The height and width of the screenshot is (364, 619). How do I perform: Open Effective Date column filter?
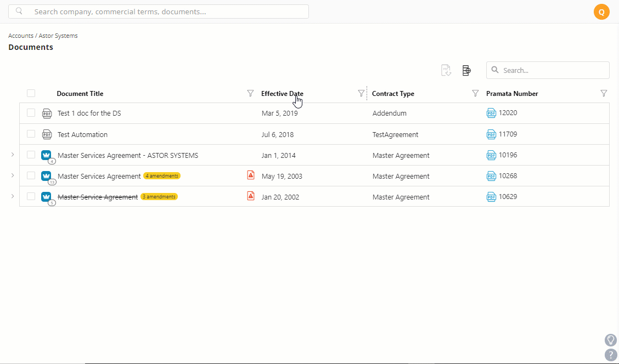tap(361, 93)
